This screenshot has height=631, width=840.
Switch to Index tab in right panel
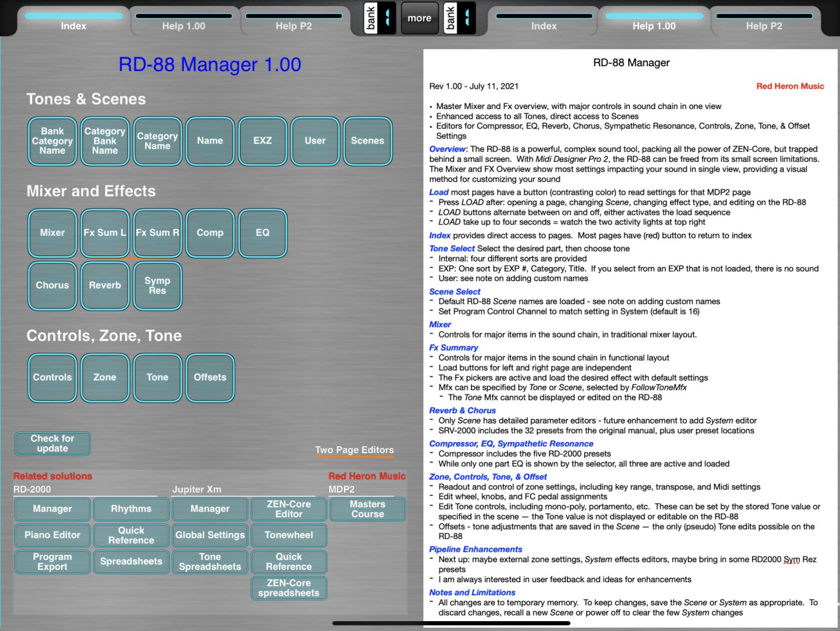[544, 22]
